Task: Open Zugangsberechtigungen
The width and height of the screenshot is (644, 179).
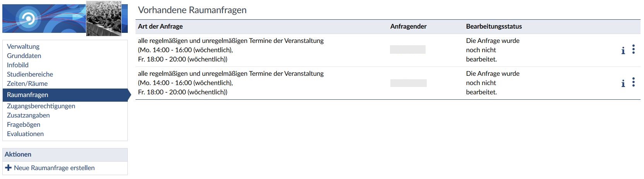Action: pyautogui.click(x=41, y=106)
